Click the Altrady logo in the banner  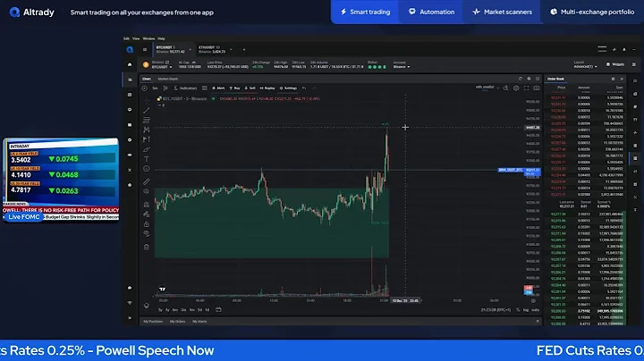(32, 13)
